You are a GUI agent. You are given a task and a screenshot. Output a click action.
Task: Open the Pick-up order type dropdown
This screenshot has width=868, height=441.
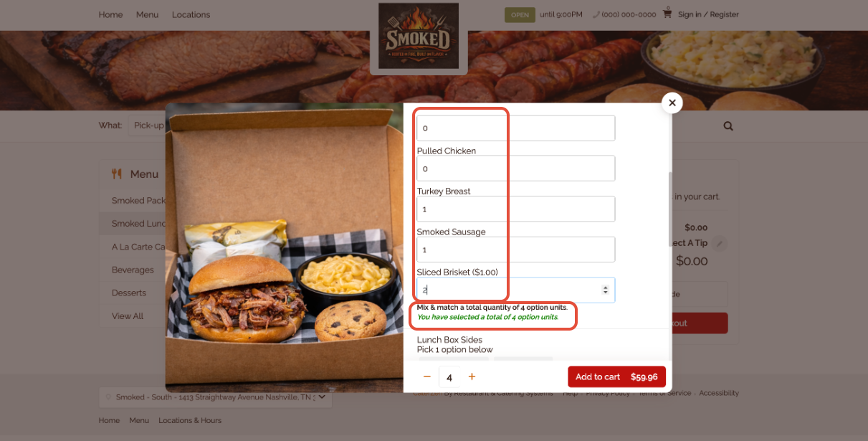tap(148, 125)
